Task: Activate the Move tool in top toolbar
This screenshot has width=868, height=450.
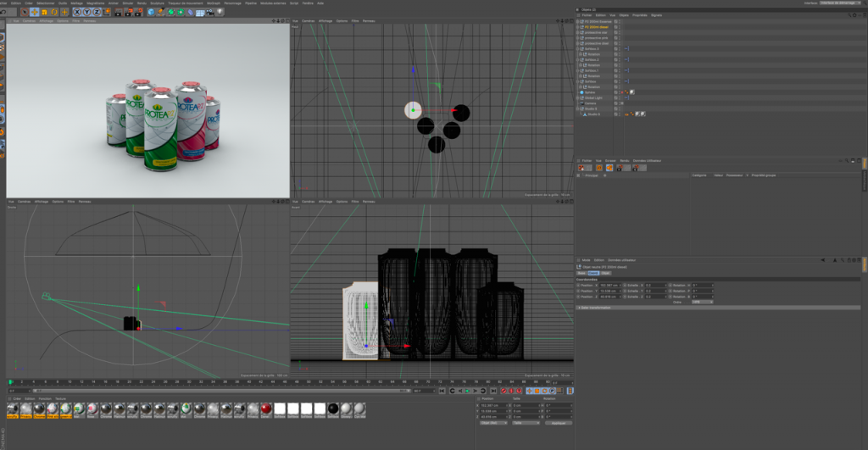Action: [x=34, y=12]
